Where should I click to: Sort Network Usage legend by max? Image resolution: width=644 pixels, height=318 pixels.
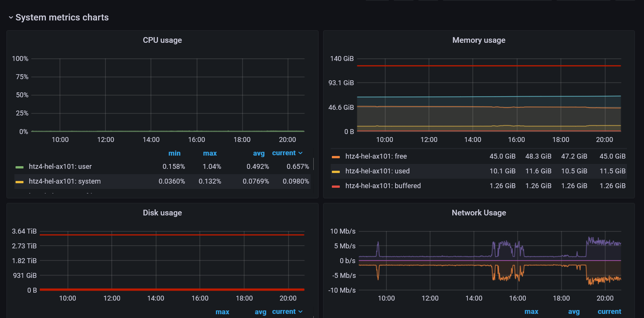531,312
